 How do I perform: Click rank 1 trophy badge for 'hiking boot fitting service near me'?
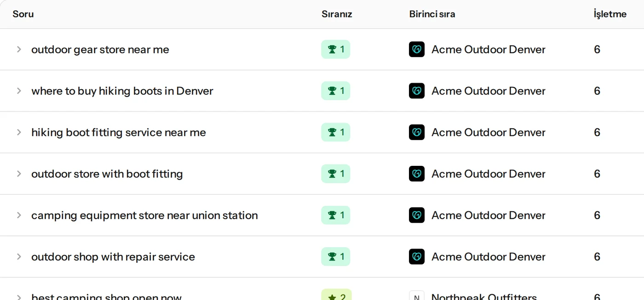click(x=336, y=132)
